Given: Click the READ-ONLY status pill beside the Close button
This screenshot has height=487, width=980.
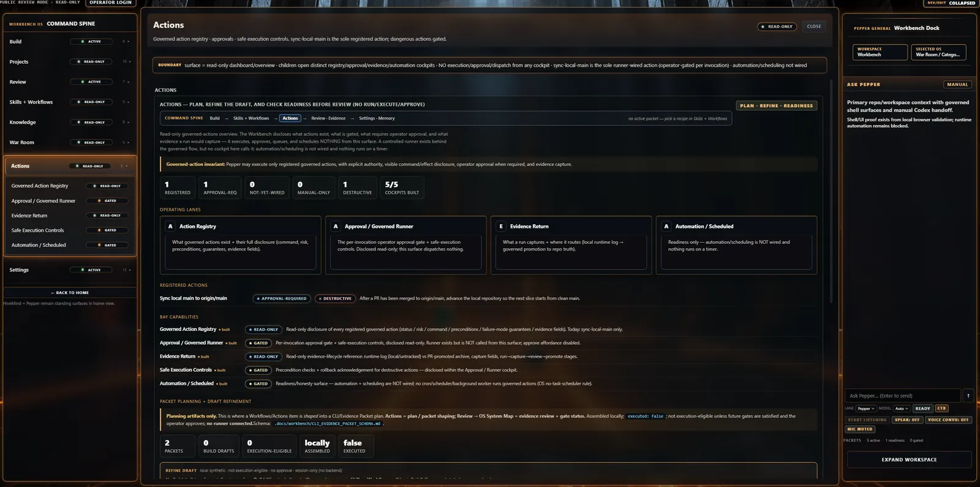Looking at the screenshot, I should (777, 26).
